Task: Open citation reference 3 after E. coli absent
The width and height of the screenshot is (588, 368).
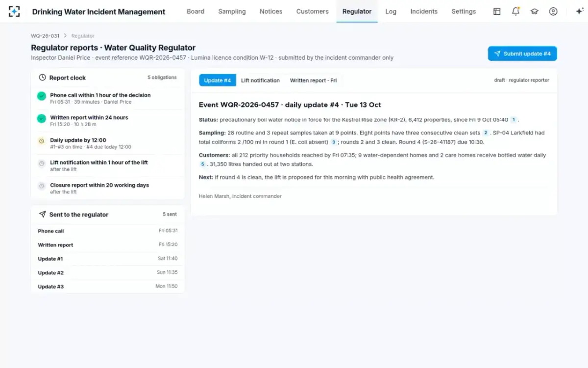Action: 333,142
